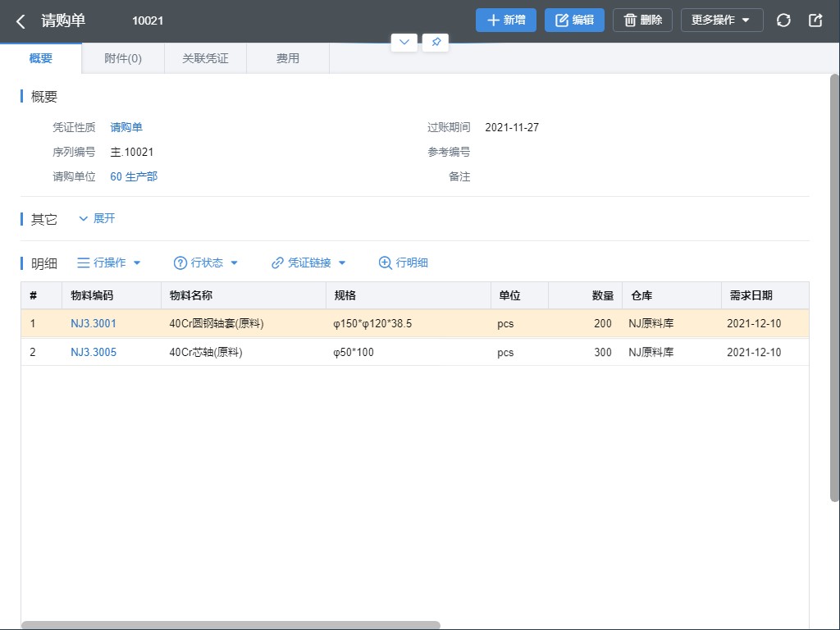The width and height of the screenshot is (840, 630).
Task: Open the 行操作 dropdown menu
Action: (109, 263)
